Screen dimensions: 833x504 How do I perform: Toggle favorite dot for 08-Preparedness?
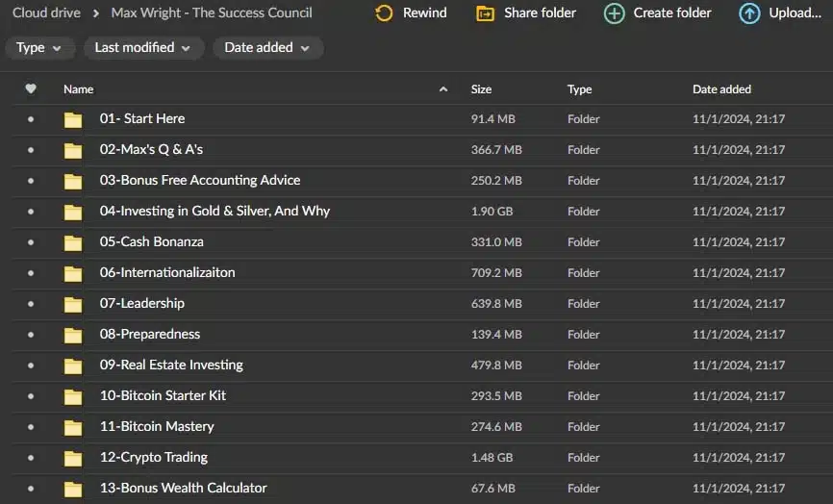coord(31,335)
